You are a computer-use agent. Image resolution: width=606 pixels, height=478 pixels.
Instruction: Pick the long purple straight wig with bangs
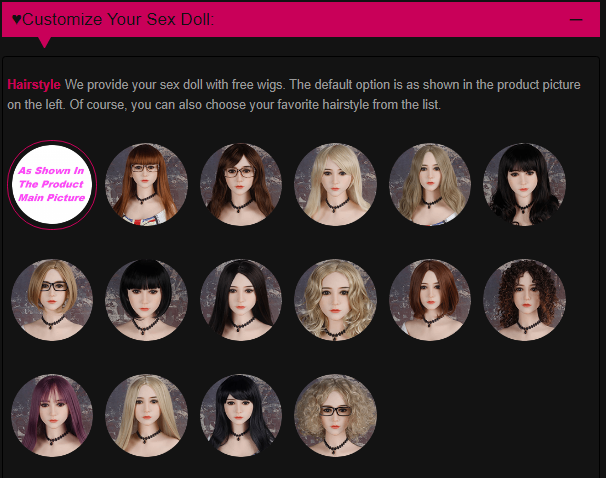pyautogui.click(x=52, y=415)
